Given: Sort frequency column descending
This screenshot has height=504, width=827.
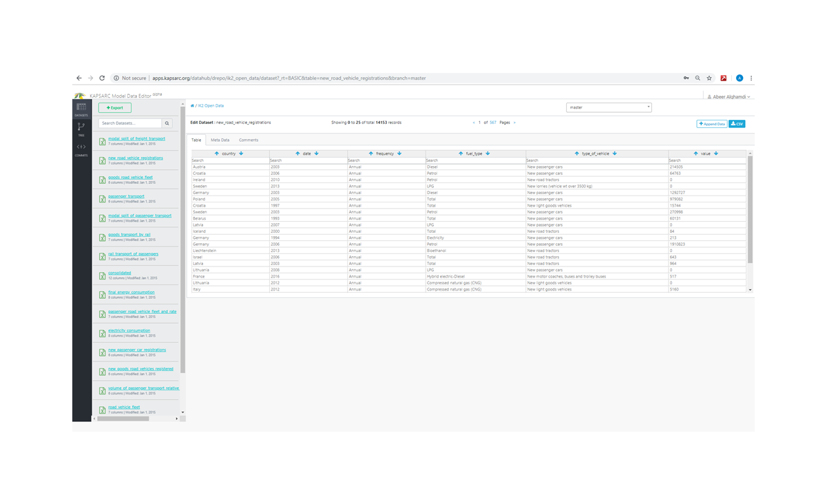Looking at the screenshot, I should pos(399,154).
